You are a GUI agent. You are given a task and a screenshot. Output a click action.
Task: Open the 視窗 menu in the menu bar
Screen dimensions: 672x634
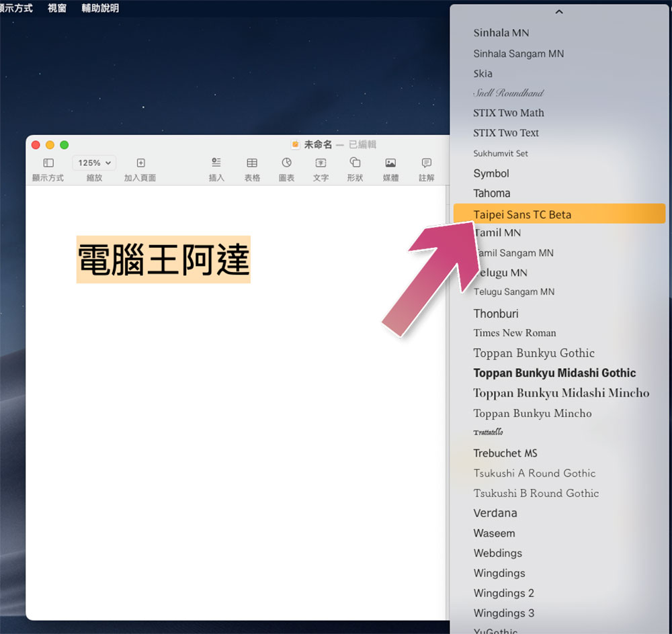pos(57,8)
